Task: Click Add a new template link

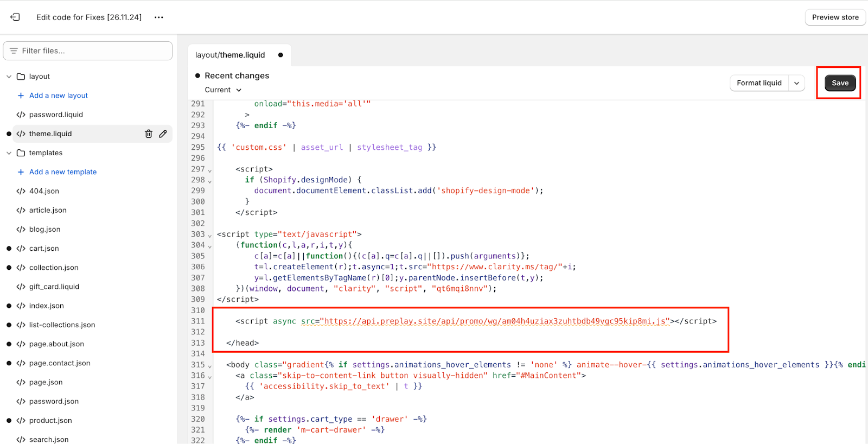Action: pyautogui.click(x=63, y=172)
